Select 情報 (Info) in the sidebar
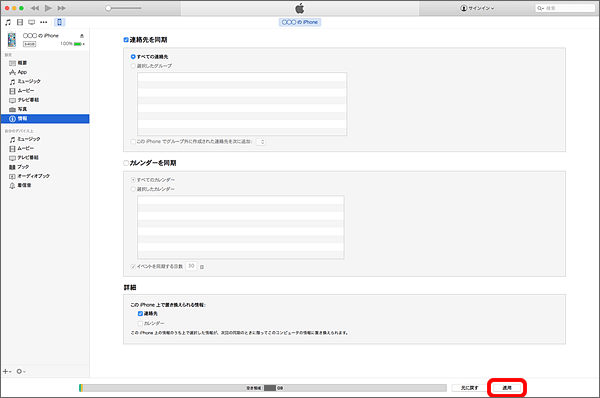 (x=45, y=119)
